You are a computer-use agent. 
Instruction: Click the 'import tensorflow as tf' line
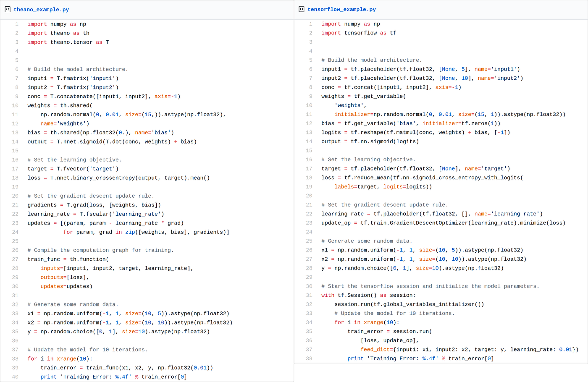click(x=359, y=33)
